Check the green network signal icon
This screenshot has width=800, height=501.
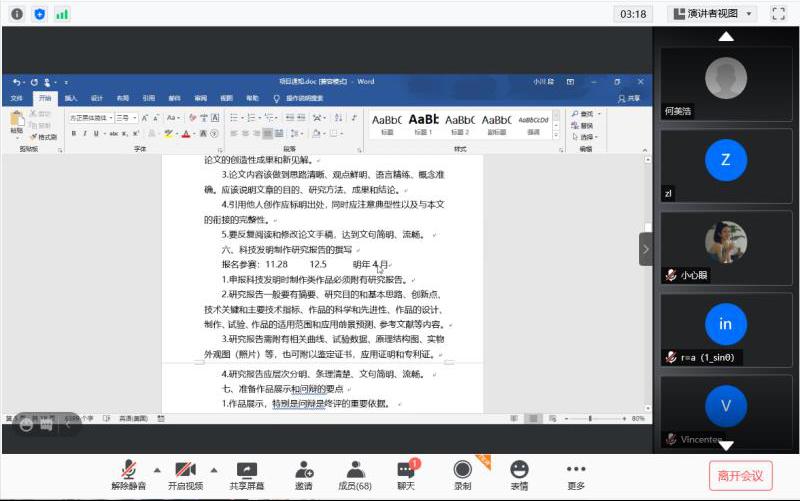[62, 14]
